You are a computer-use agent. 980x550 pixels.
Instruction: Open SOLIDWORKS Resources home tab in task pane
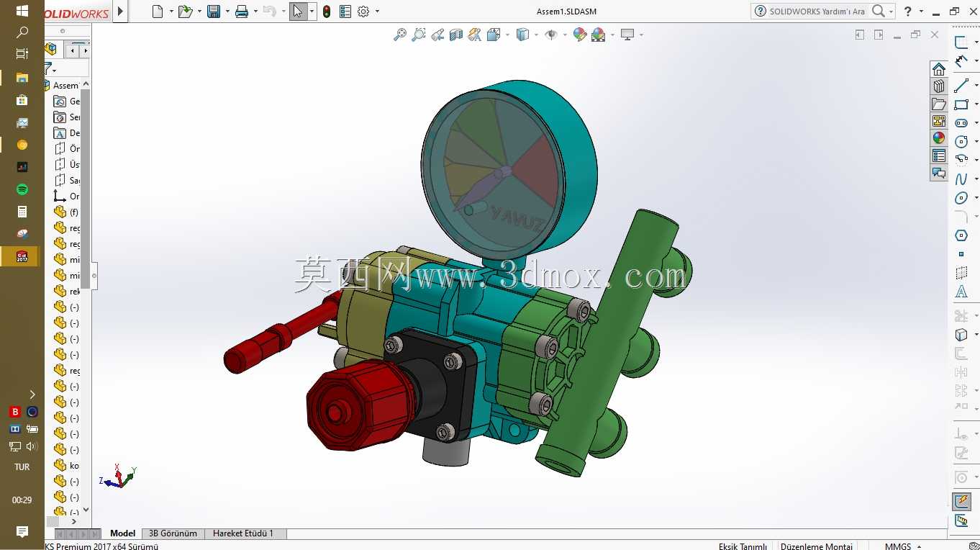939,69
